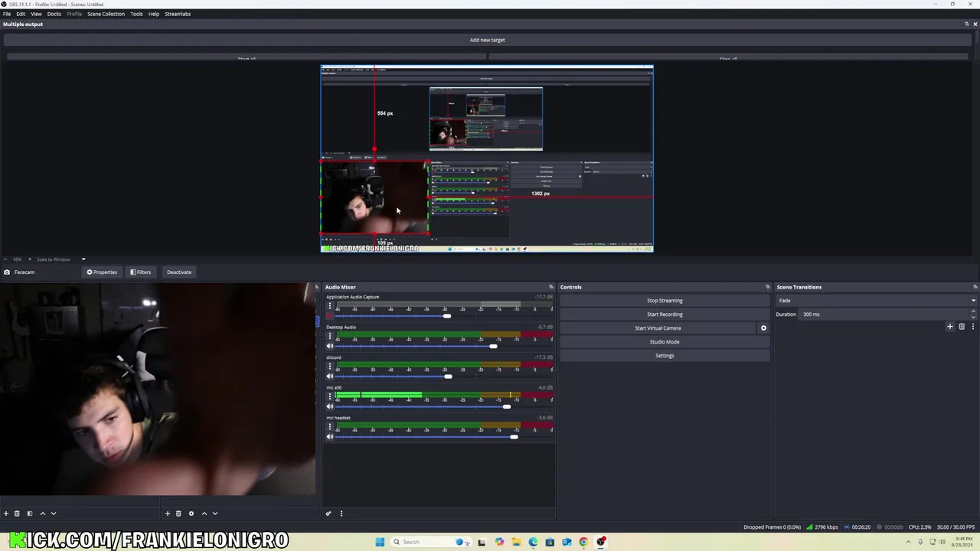Image resolution: width=980 pixels, height=551 pixels.
Task: Open Windows Start menu
Action: (380, 542)
